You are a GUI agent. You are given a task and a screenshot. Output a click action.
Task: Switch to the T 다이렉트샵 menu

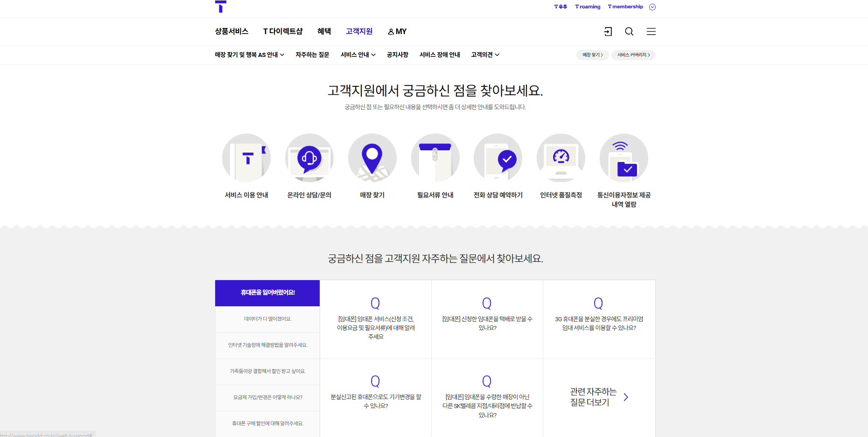[x=283, y=31]
